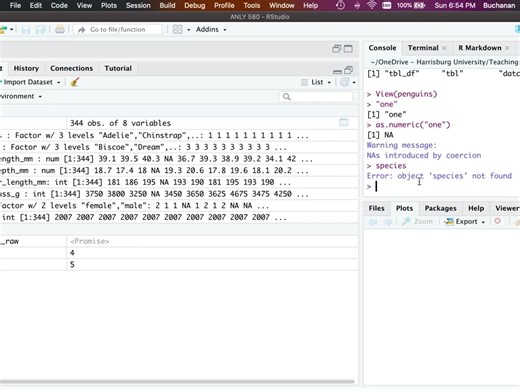This screenshot has width=520, height=390.
Task: Close the R Markdown tab
Action: pos(507,48)
